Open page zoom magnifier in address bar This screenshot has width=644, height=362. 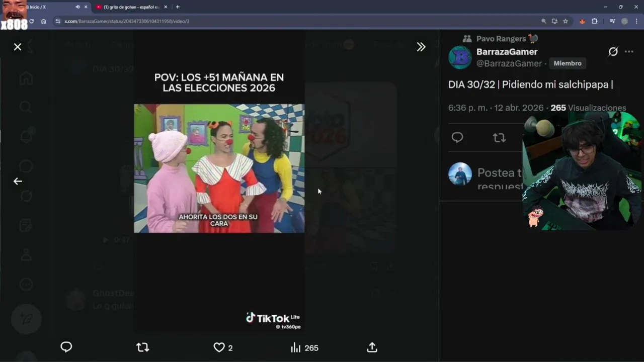(x=543, y=21)
